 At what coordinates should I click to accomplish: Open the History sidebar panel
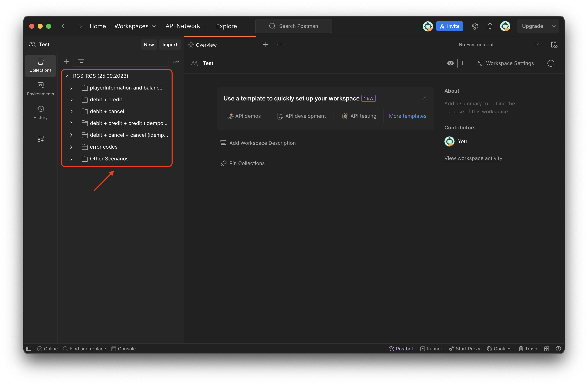(x=40, y=113)
